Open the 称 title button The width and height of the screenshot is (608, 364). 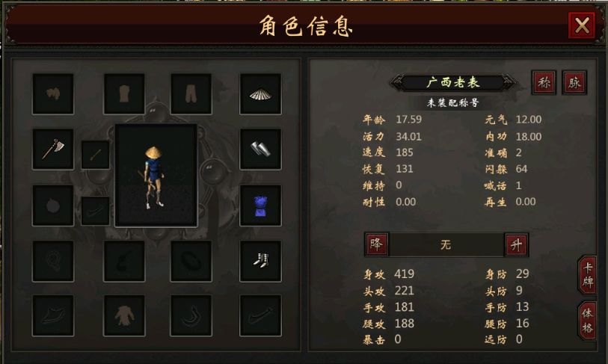(x=544, y=82)
